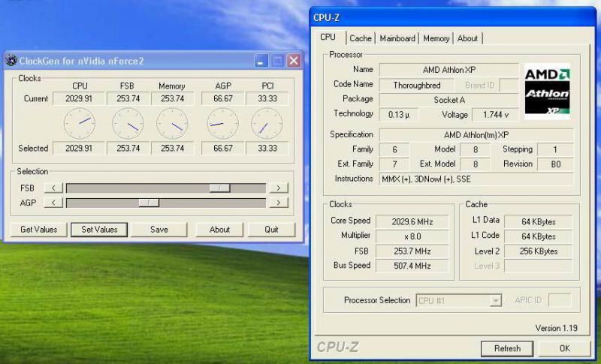The image size is (601, 364).
Task: Click the ClockGen for nVidia nForce2 title
Action: click(x=81, y=61)
